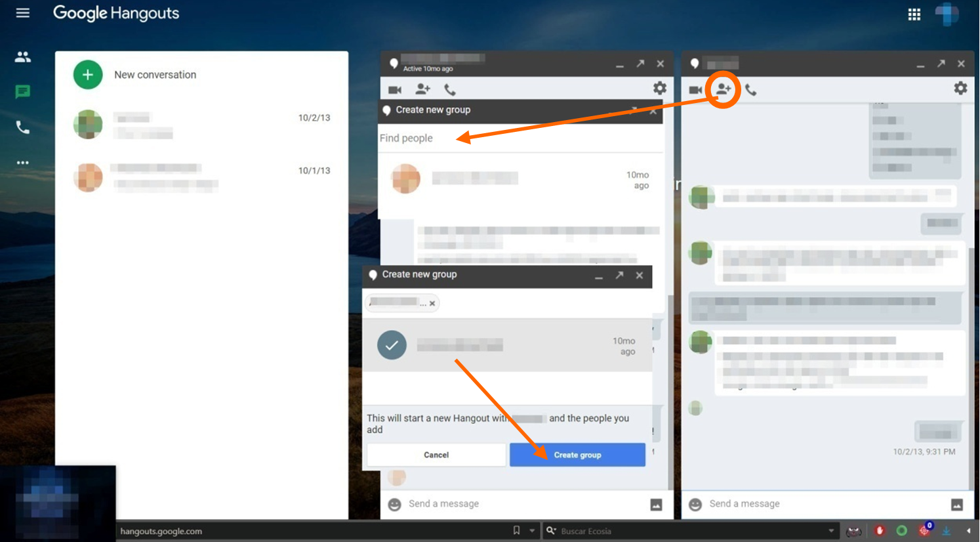
Task: Click add people icon in right chat window
Action: [x=723, y=89]
